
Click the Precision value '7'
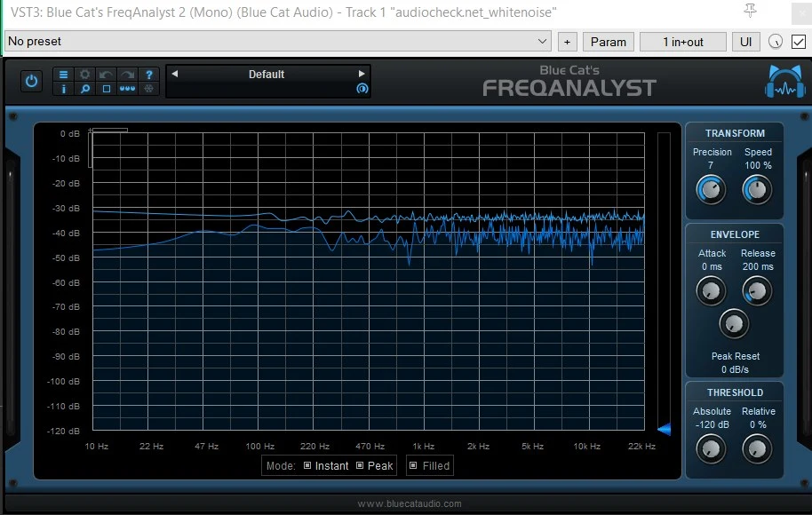(711, 165)
